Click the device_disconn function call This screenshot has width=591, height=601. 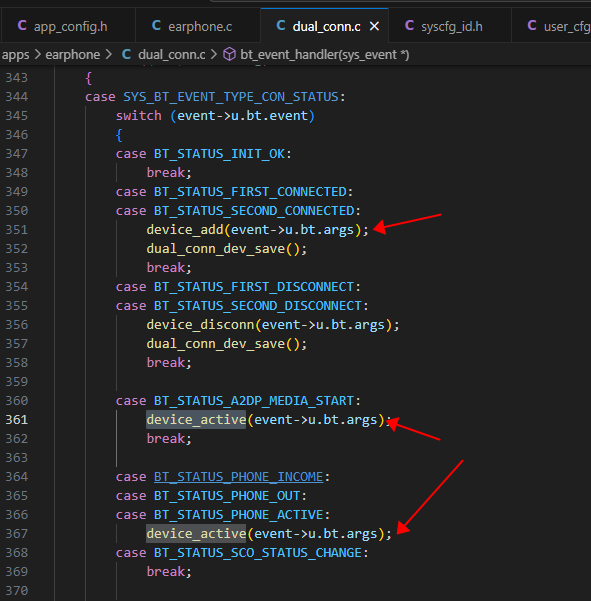[x=200, y=325]
